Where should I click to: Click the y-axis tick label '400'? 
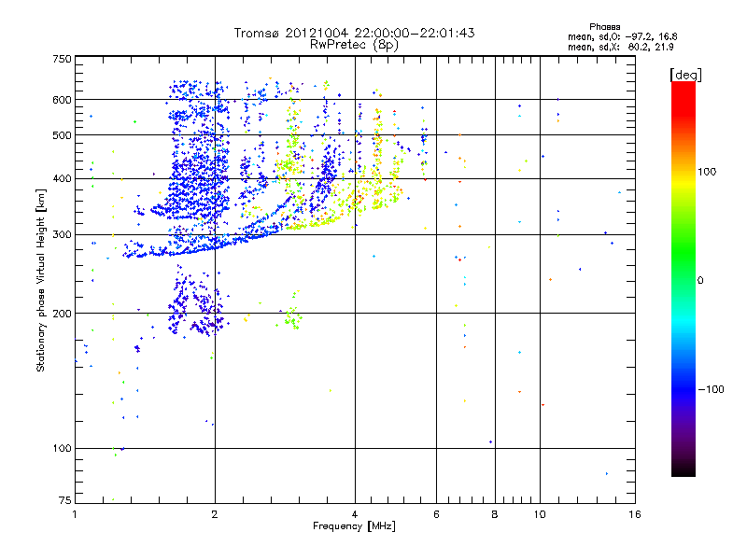coord(62,178)
